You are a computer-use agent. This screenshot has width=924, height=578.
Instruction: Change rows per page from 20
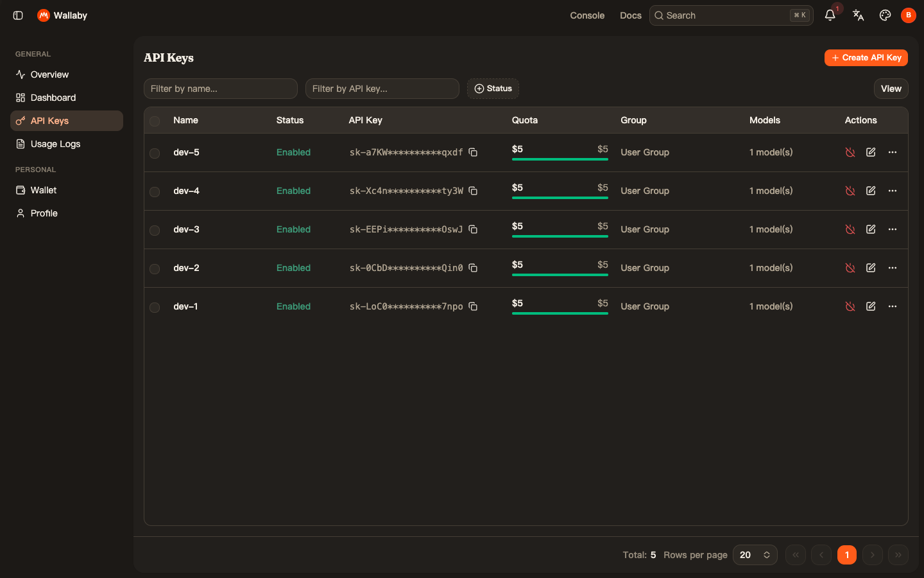click(x=755, y=555)
